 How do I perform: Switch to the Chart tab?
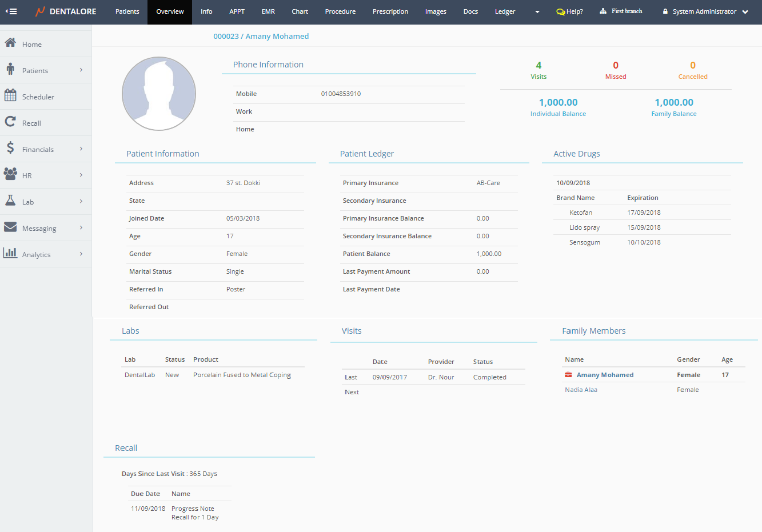(300, 11)
